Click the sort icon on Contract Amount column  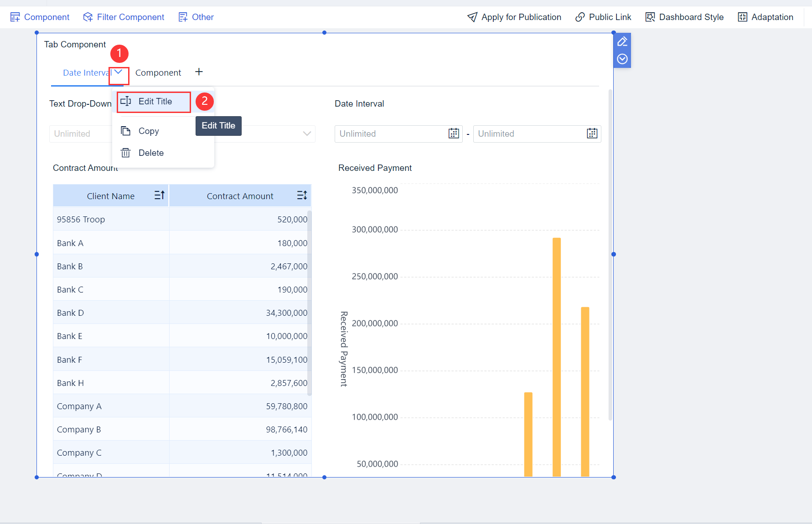tap(301, 195)
